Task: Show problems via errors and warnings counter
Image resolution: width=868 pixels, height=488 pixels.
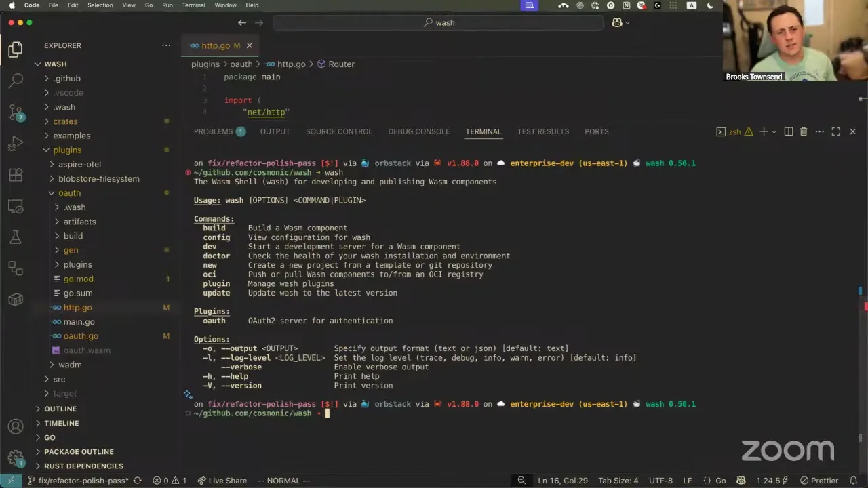Action: coord(170,481)
